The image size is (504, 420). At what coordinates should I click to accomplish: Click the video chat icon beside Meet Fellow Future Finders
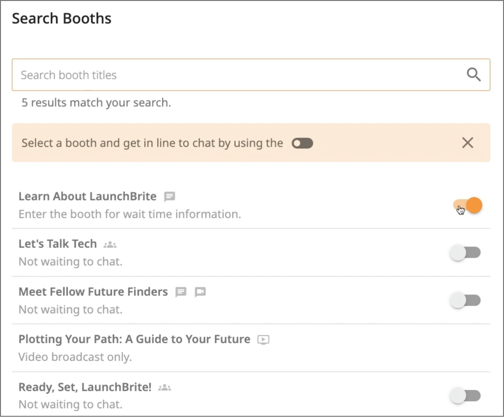(x=200, y=292)
